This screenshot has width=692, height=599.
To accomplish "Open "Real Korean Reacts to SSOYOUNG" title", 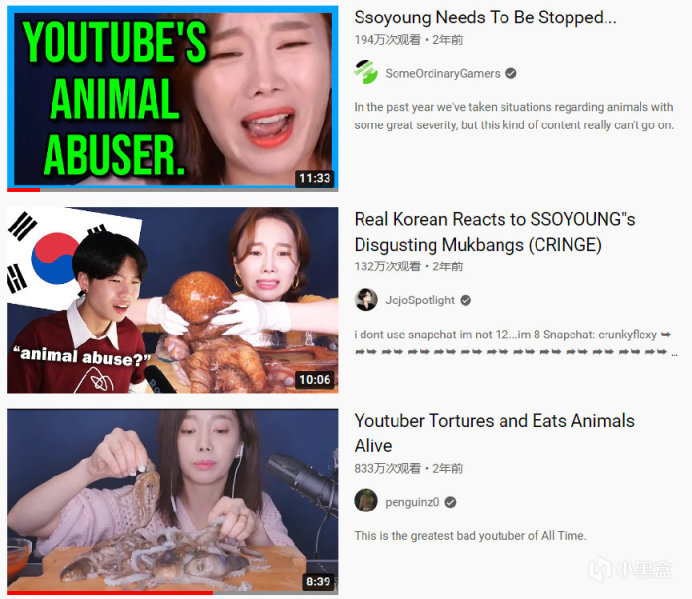I will (494, 232).
